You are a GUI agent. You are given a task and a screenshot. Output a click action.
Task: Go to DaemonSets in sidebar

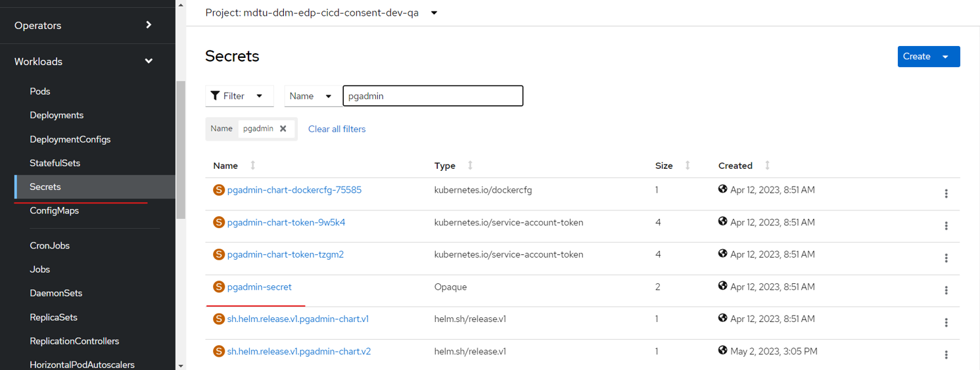56,293
